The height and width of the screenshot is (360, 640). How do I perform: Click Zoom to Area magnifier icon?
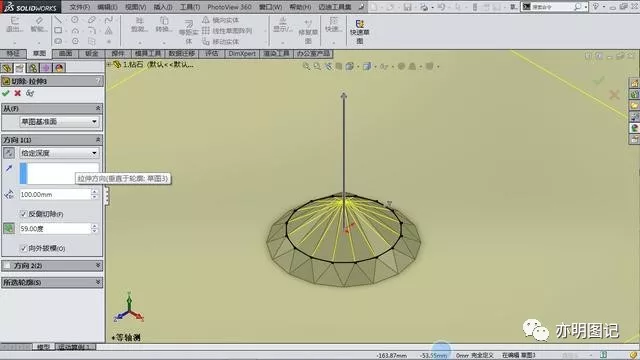point(317,66)
